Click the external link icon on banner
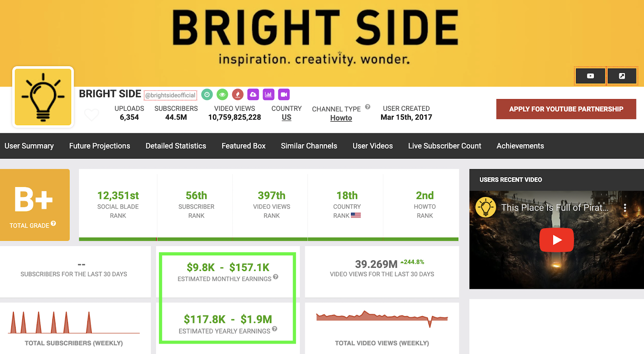Viewport: 644px width, 354px height. coord(622,76)
